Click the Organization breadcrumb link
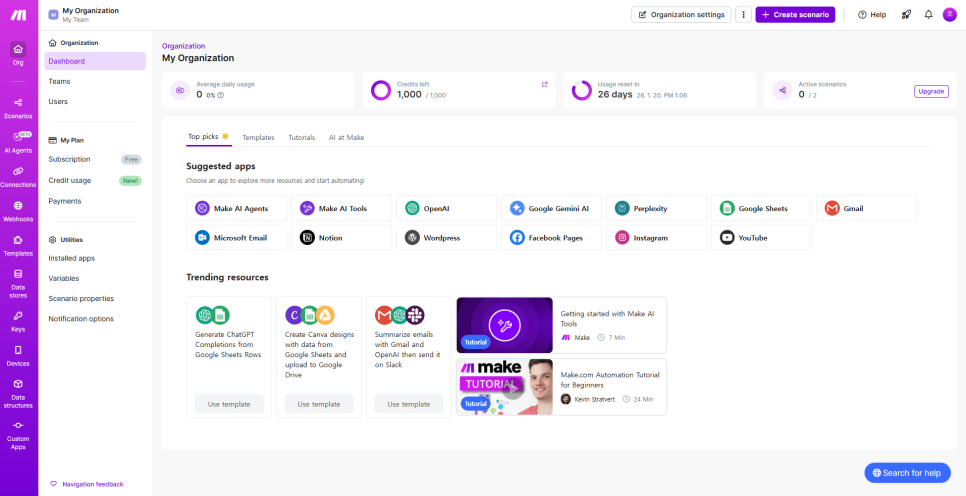 coord(184,46)
